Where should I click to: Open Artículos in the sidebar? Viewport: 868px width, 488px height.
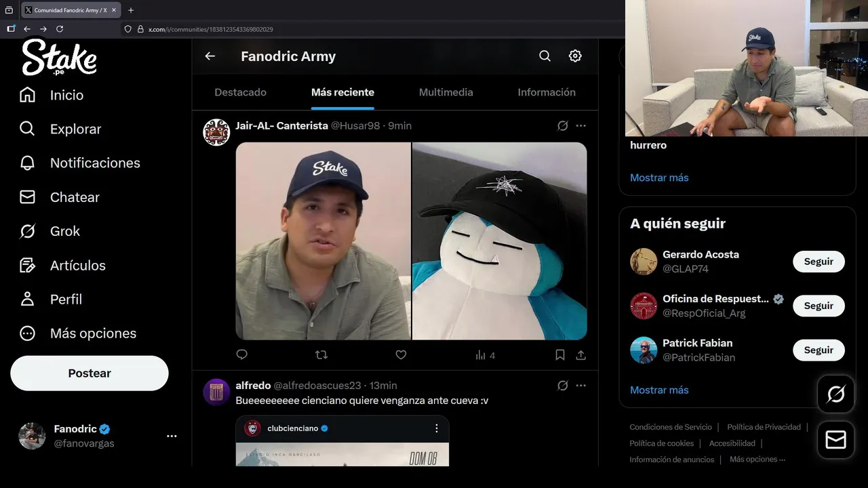pyautogui.click(x=62, y=265)
